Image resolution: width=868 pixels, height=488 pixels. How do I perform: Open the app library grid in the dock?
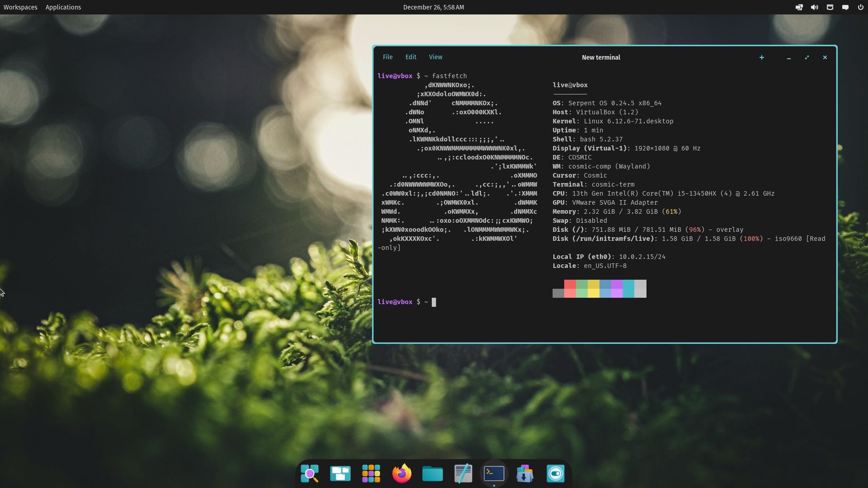[x=371, y=474]
